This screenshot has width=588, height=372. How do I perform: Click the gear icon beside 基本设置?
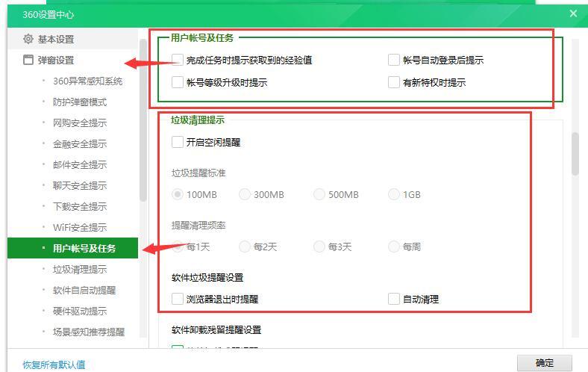tap(28, 39)
